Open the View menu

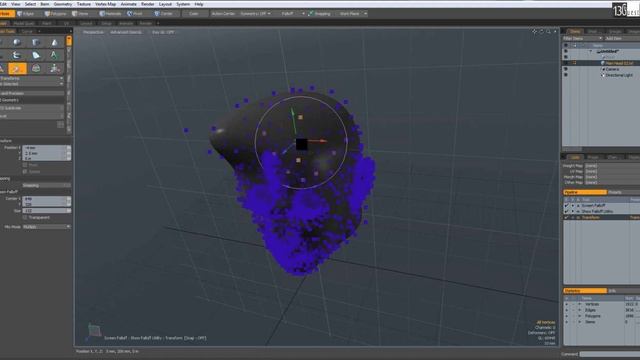point(16,4)
